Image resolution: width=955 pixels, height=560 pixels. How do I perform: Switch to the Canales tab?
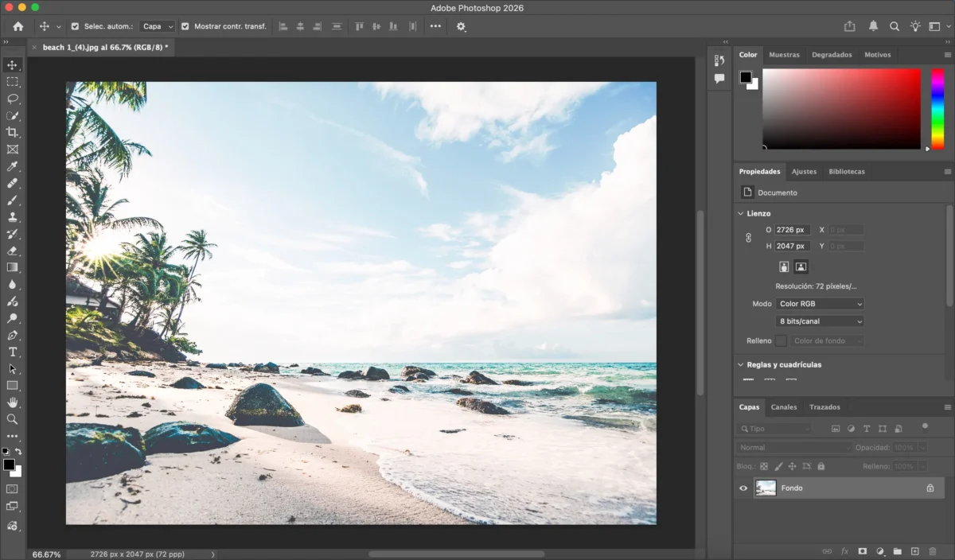click(784, 407)
